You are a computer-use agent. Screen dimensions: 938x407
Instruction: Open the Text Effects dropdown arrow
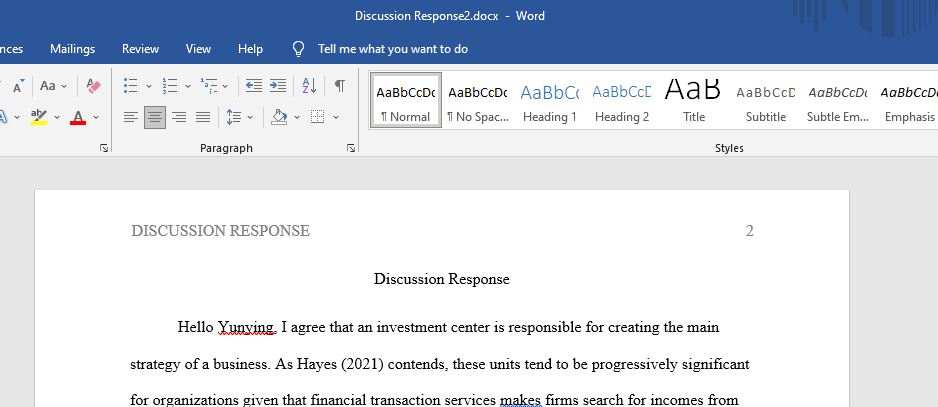click(17, 117)
